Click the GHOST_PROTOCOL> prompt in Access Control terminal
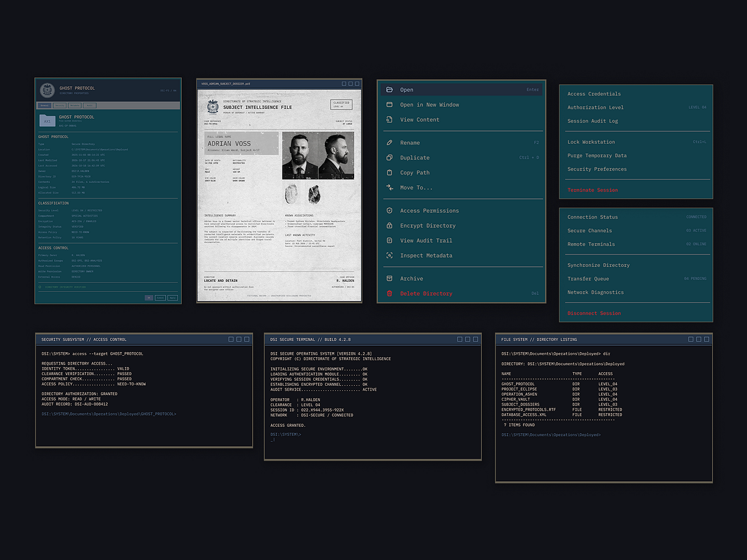The width and height of the screenshot is (747, 560). click(109, 414)
